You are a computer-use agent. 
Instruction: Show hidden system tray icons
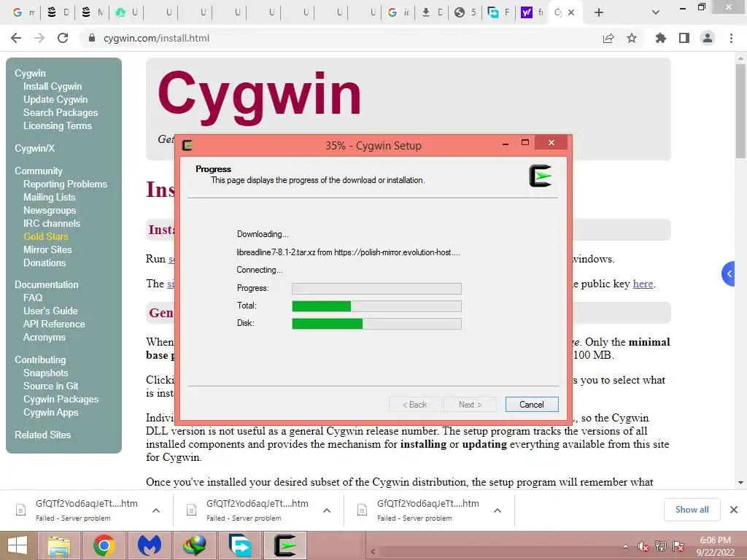pos(625,546)
